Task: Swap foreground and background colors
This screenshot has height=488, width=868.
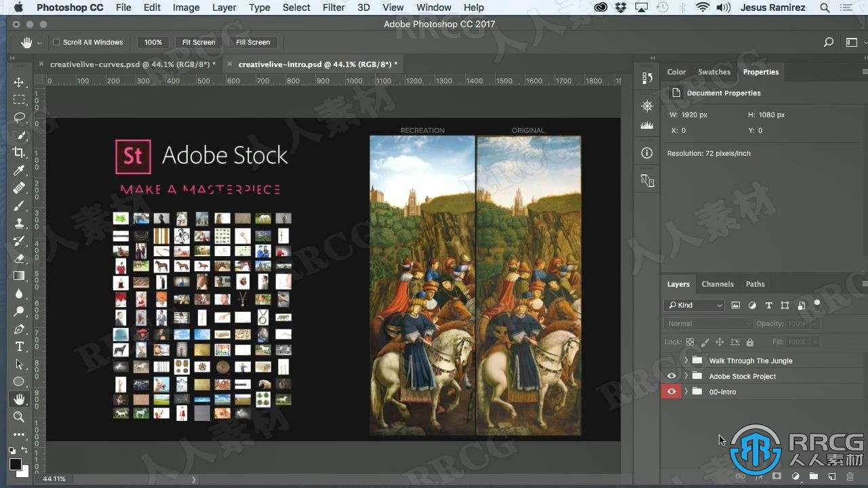Action: 25,451
